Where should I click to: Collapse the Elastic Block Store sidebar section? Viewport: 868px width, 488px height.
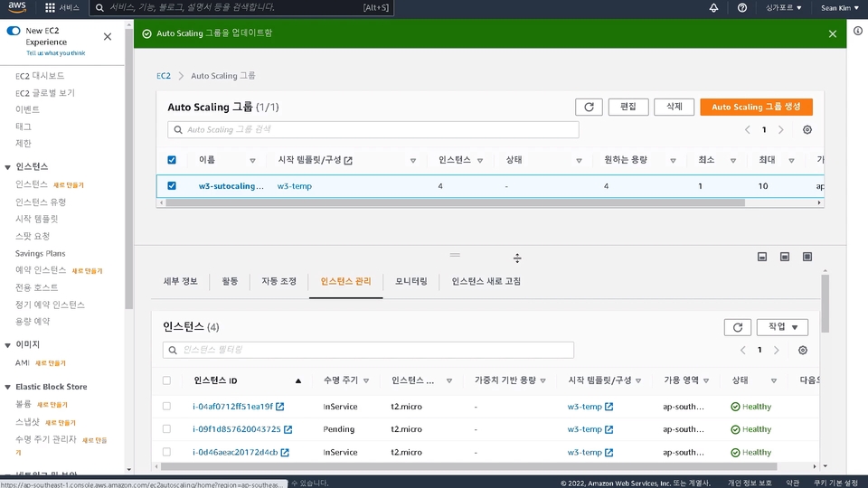tap(8, 388)
